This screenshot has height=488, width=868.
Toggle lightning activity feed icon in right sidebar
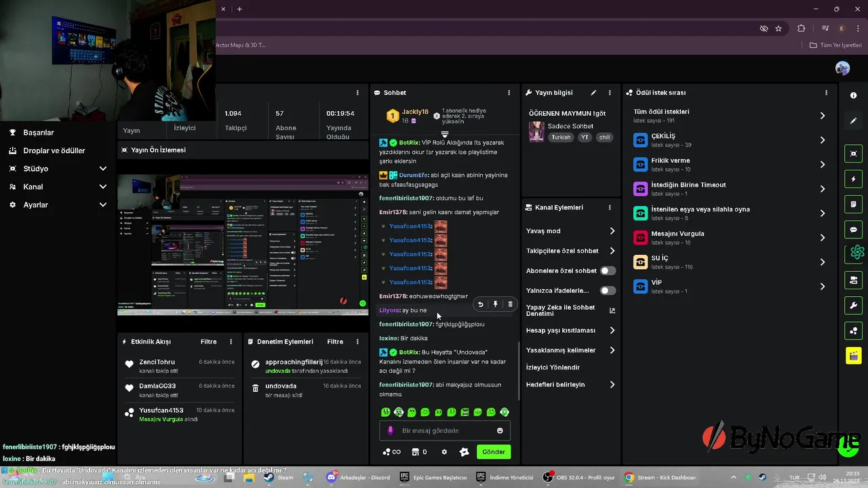853,179
